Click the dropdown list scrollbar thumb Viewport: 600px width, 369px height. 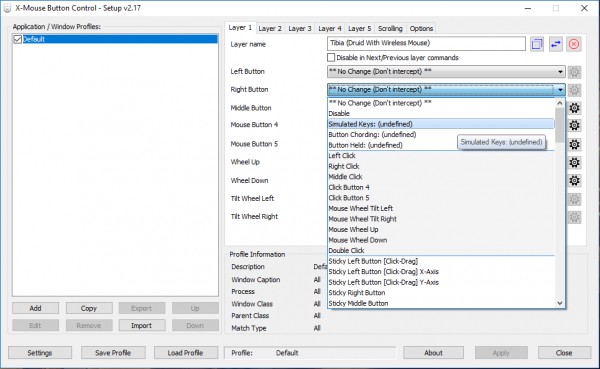point(559,125)
